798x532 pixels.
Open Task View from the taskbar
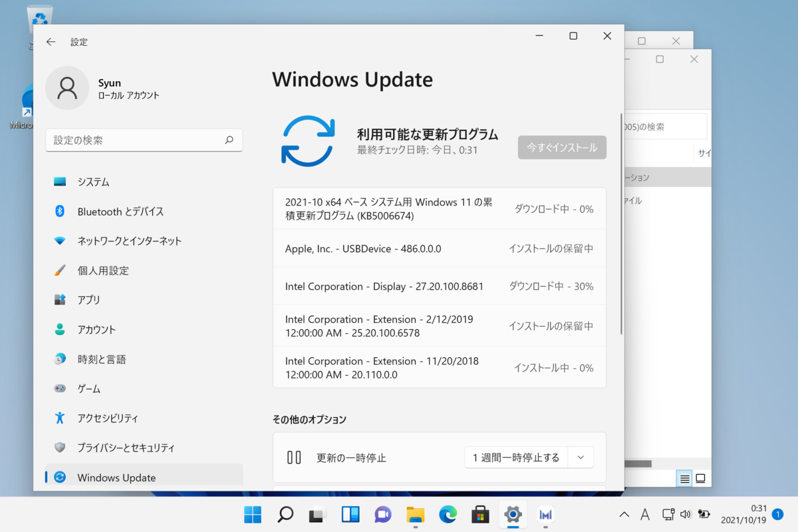[x=318, y=514]
